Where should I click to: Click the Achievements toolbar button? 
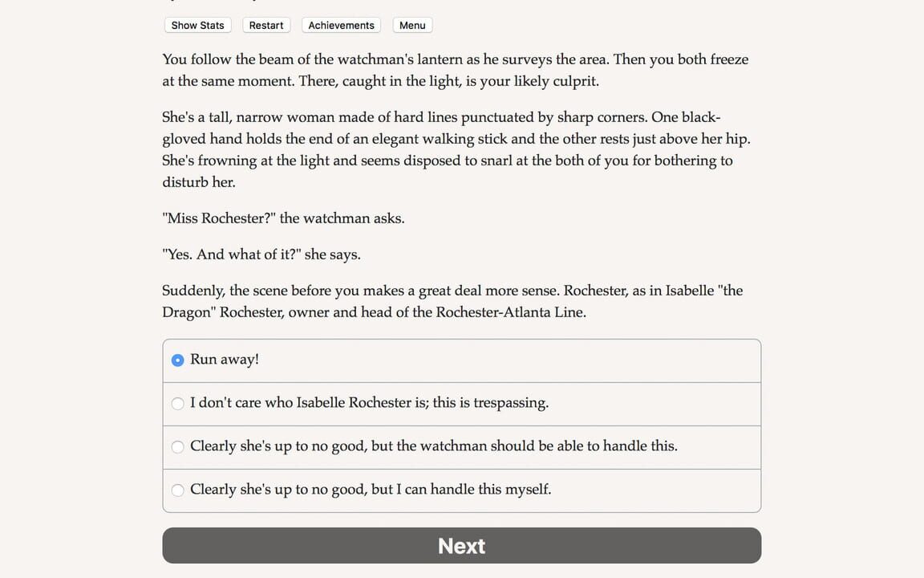(x=340, y=25)
